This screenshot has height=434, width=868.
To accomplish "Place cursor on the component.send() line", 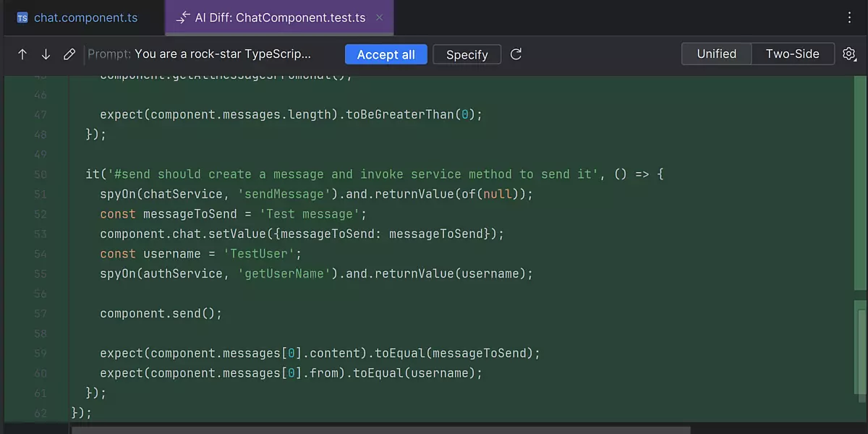I will [x=161, y=313].
